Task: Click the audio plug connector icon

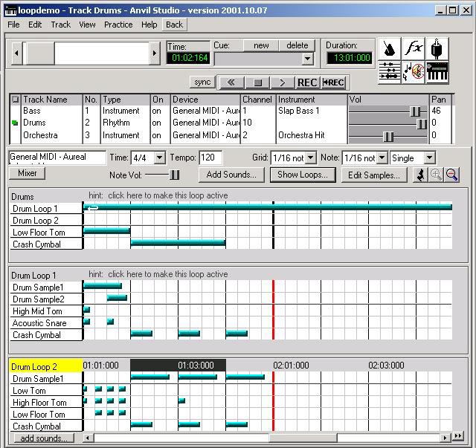Action: pyautogui.click(x=439, y=50)
